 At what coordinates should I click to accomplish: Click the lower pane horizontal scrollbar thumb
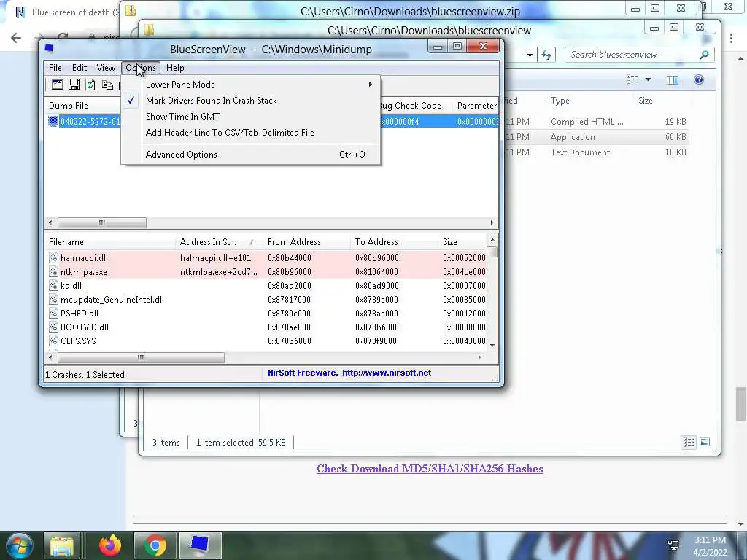click(141, 357)
